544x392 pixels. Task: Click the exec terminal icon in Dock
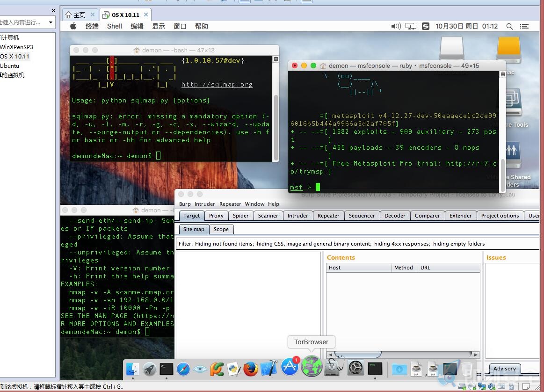[x=375, y=369]
